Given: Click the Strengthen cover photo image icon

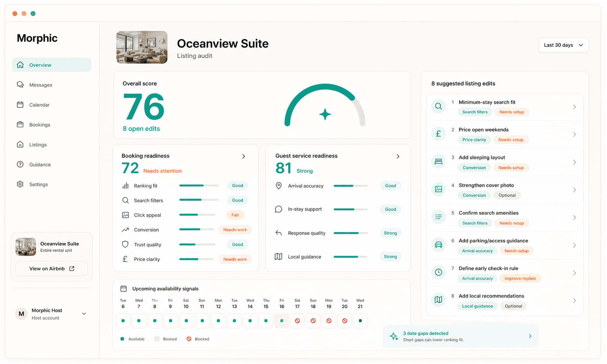Looking at the screenshot, I should coord(438,189).
